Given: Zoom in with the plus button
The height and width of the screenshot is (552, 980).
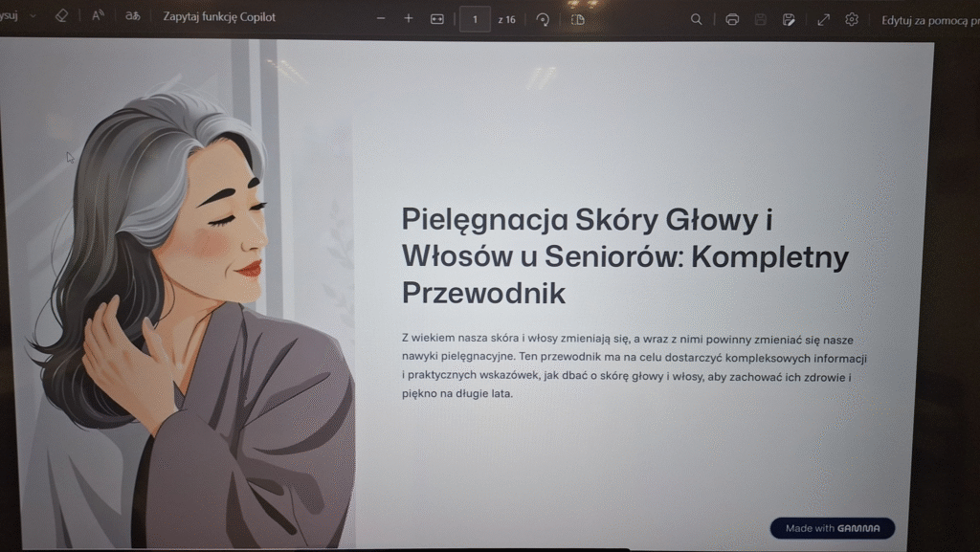Looking at the screenshot, I should pyautogui.click(x=409, y=18).
